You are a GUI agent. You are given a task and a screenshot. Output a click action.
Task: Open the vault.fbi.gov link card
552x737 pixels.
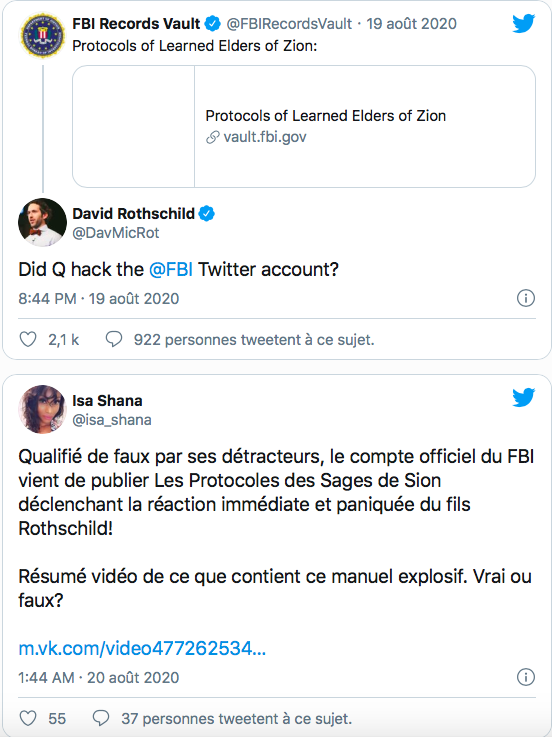coord(304,126)
